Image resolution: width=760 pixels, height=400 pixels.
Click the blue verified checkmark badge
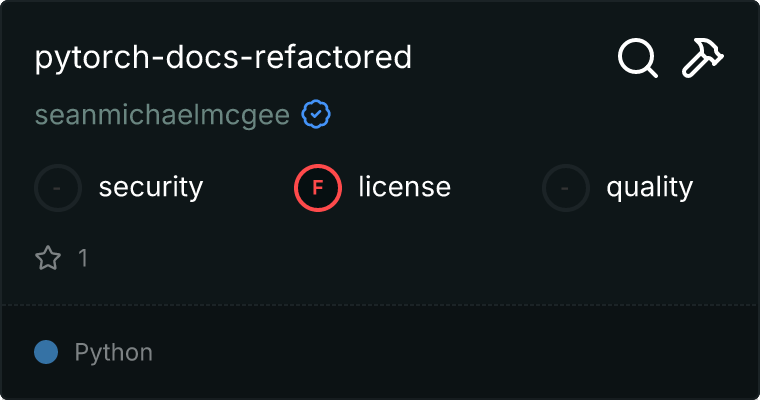point(316,115)
